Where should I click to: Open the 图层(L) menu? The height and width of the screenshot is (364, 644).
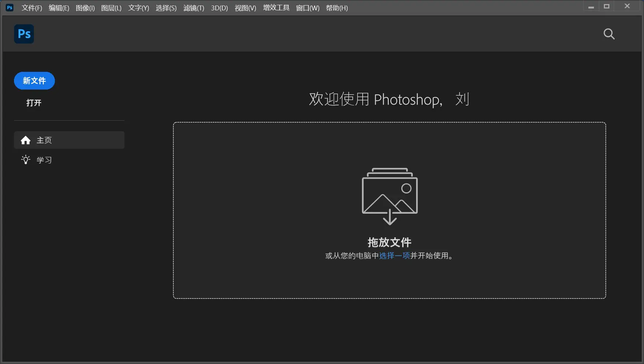tap(111, 8)
